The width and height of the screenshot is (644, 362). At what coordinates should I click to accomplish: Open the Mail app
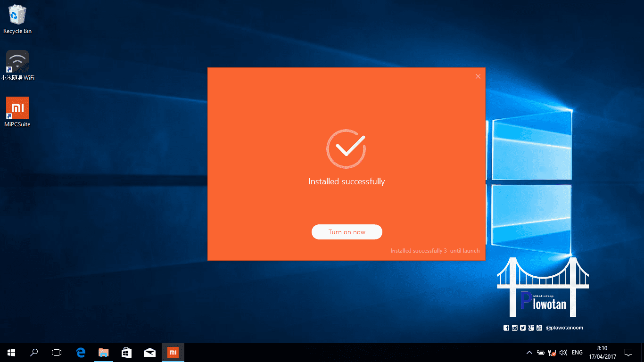tap(149, 352)
